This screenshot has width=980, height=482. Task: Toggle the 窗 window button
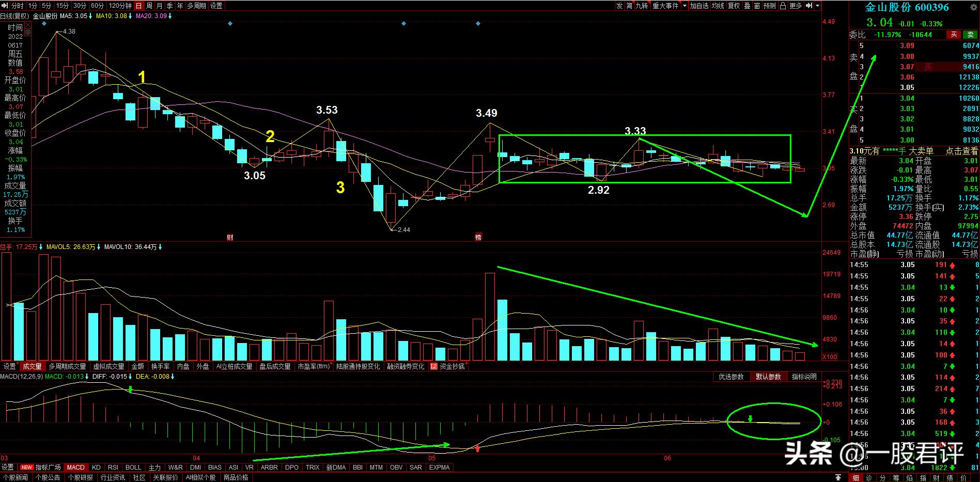point(757,6)
